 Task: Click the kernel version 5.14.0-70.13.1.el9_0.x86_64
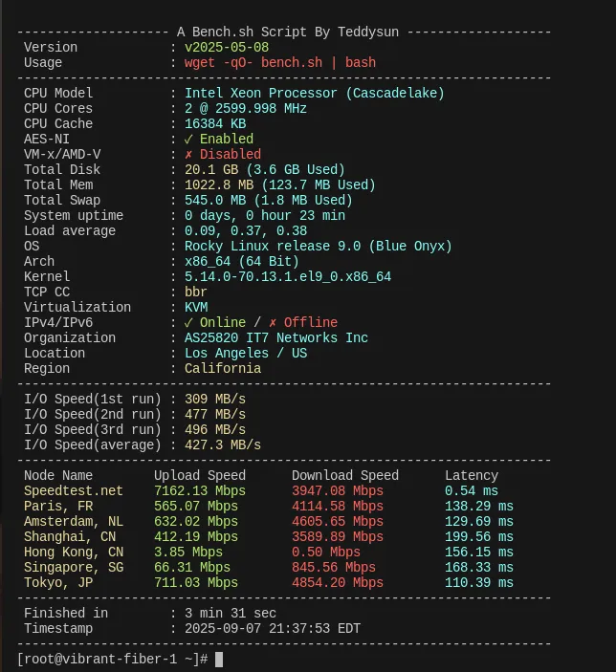tap(287, 276)
